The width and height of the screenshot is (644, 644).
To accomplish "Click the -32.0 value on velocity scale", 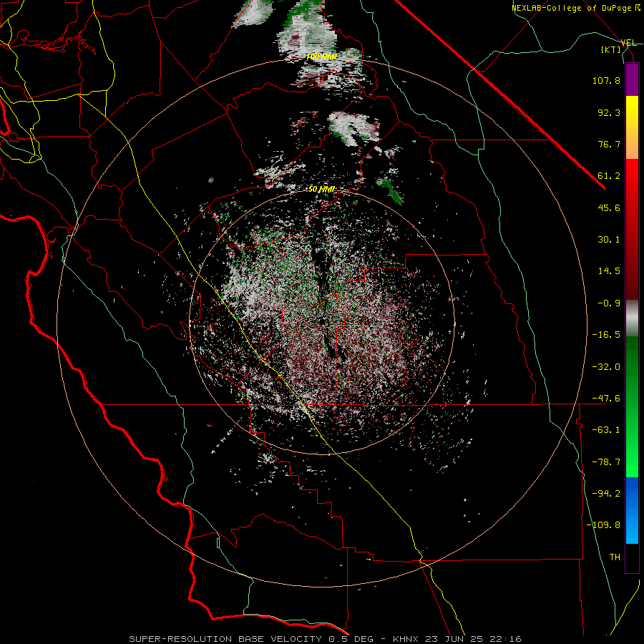I will point(606,367).
